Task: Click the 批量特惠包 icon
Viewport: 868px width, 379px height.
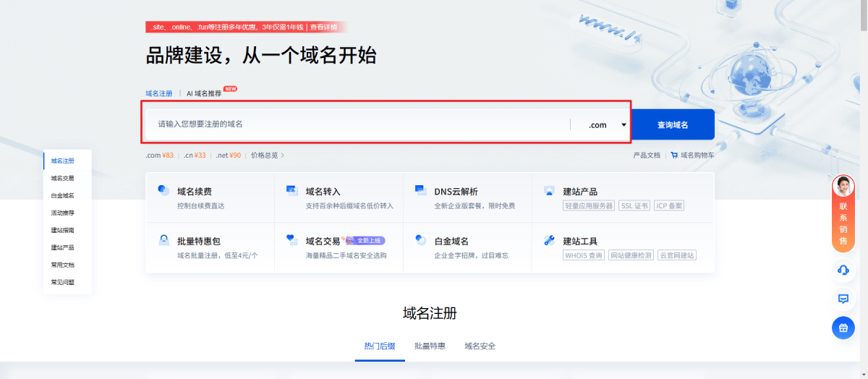Action: [163, 240]
